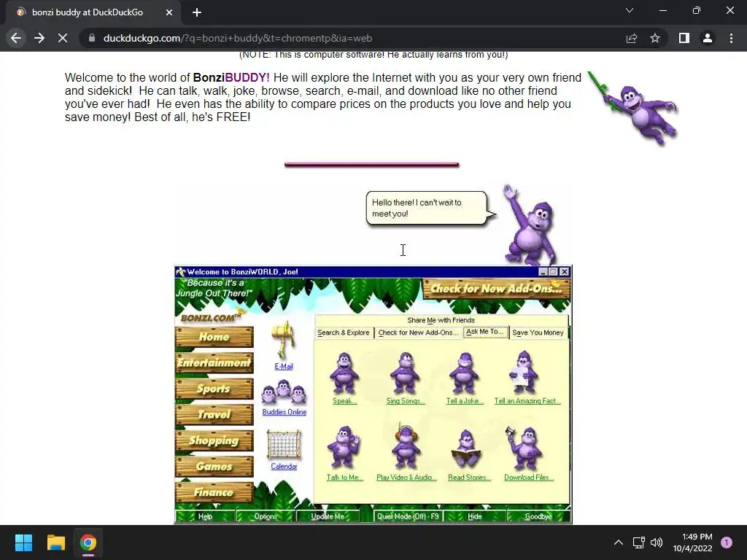This screenshot has height=560, width=747.
Task: Close the bonzi buddy DuckDuckGo tab
Action: click(x=169, y=12)
